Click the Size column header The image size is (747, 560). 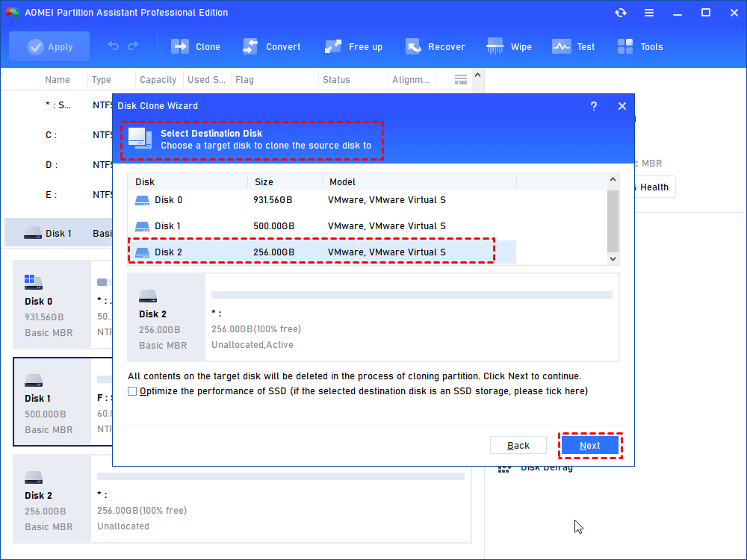coord(285,182)
